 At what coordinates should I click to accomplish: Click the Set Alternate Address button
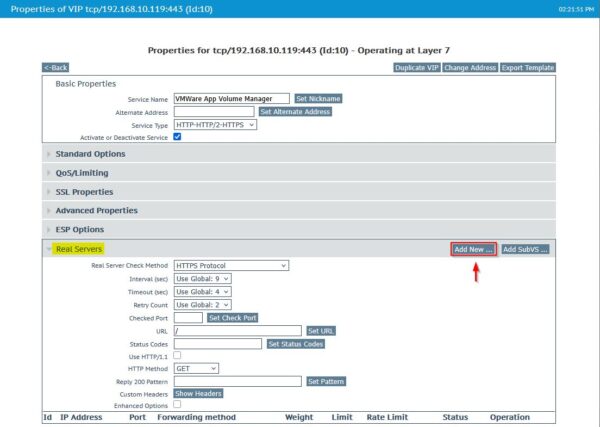pyautogui.click(x=295, y=112)
